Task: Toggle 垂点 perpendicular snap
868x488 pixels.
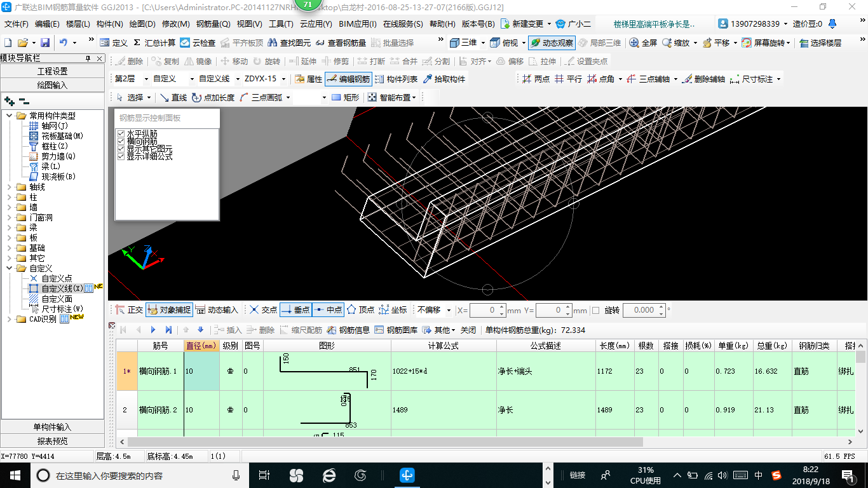Action: [295, 310]
